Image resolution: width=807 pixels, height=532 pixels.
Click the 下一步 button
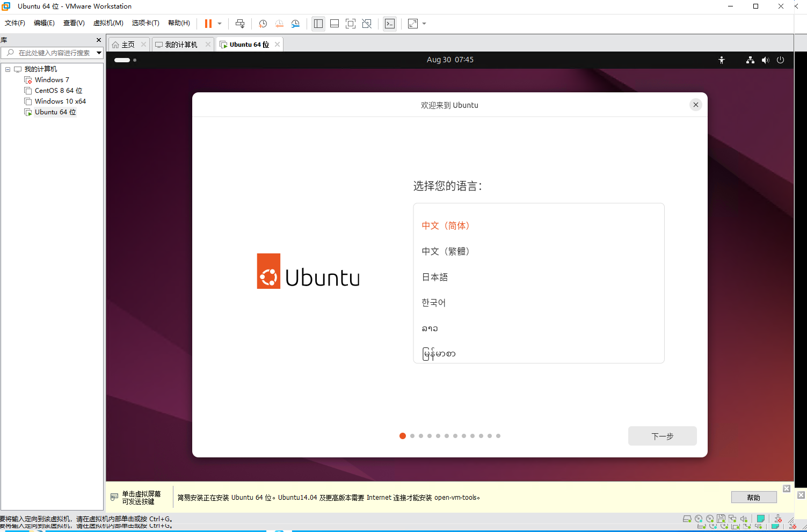(662, 436)
